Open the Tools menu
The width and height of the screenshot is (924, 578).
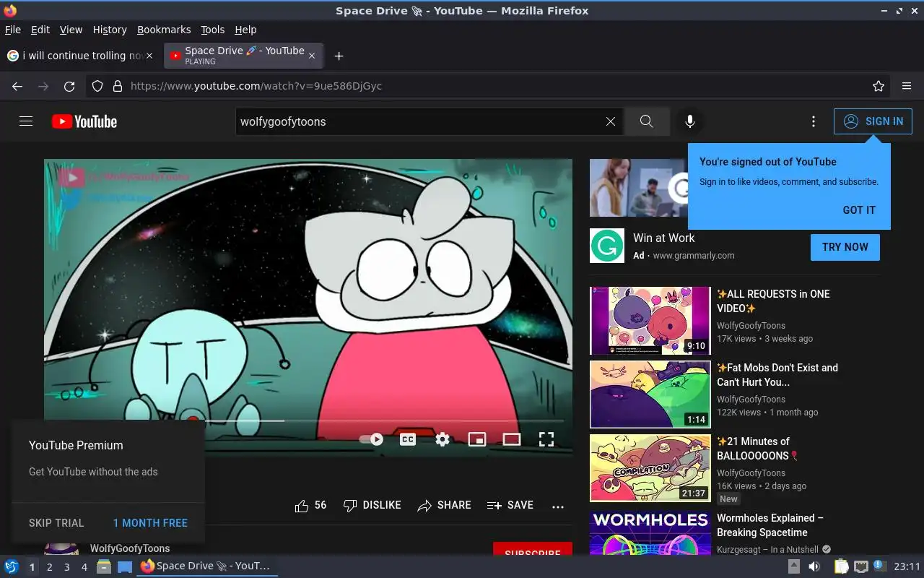click(x=213, y=30)
